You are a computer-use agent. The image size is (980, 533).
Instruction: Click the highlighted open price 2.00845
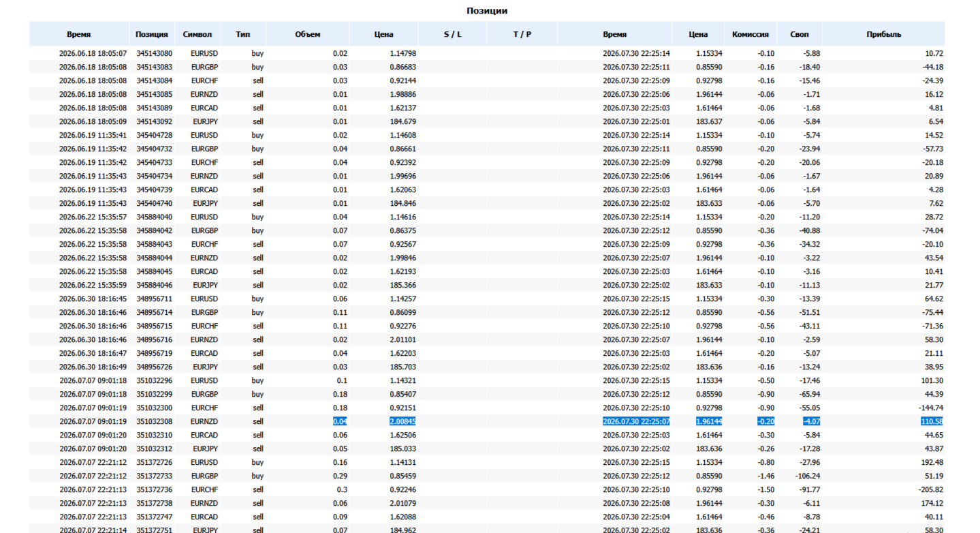[x=402, y=421]
